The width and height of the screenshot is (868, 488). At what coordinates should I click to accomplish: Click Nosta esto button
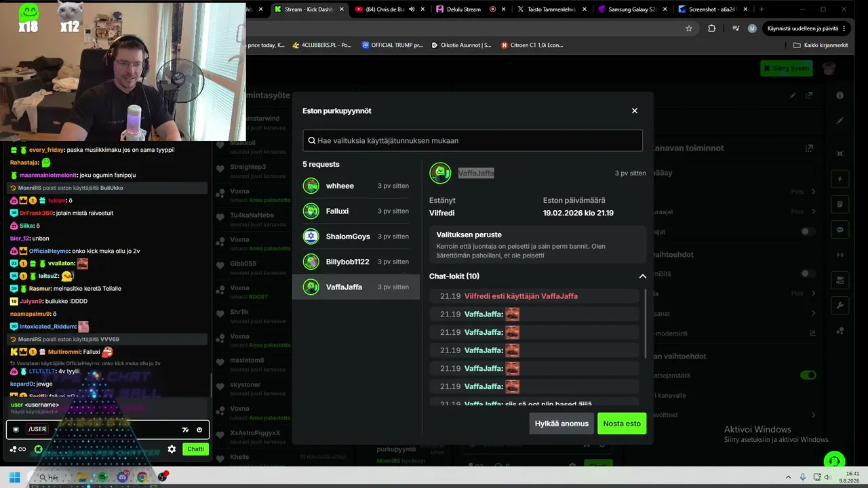pos(622,424)
